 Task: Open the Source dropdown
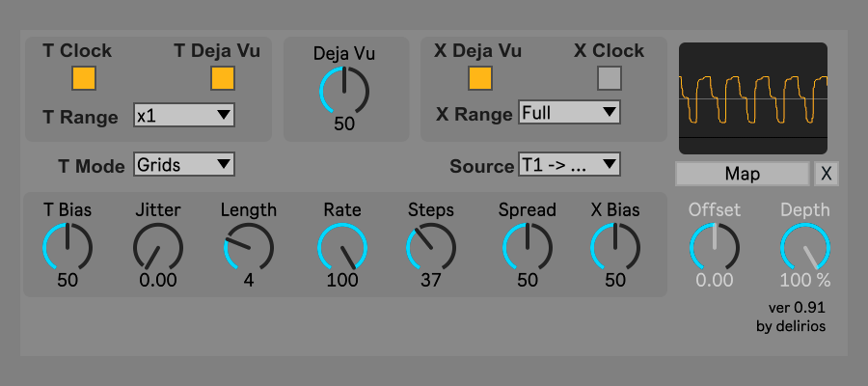568,165
